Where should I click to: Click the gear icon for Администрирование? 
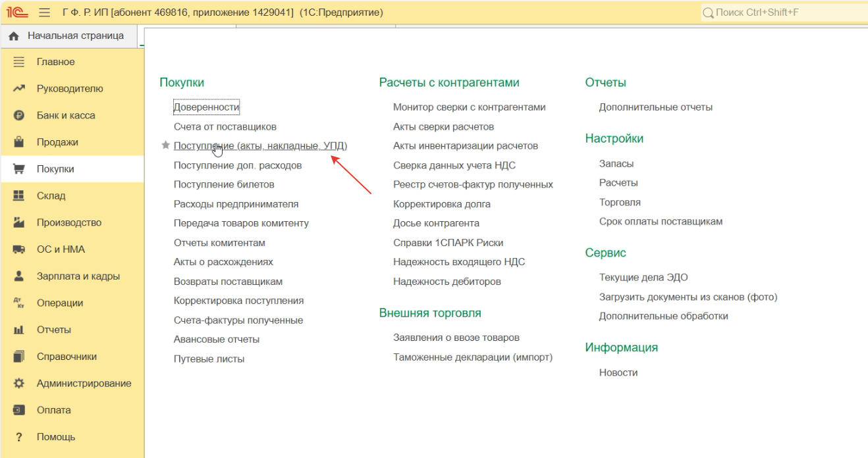[x=19, y=384]
